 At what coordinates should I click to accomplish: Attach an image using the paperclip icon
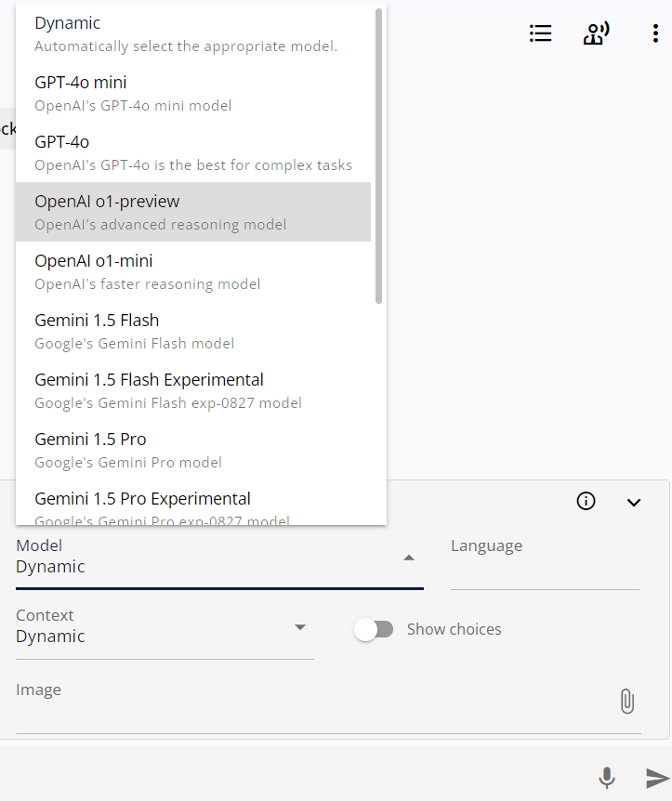pyautogui.click(x=627, y=701)
